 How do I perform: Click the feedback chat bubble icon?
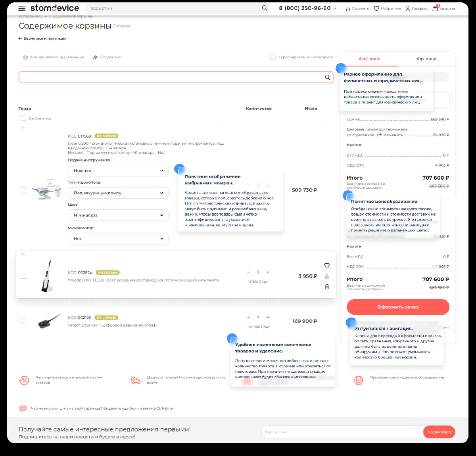[x=23, y=408]
